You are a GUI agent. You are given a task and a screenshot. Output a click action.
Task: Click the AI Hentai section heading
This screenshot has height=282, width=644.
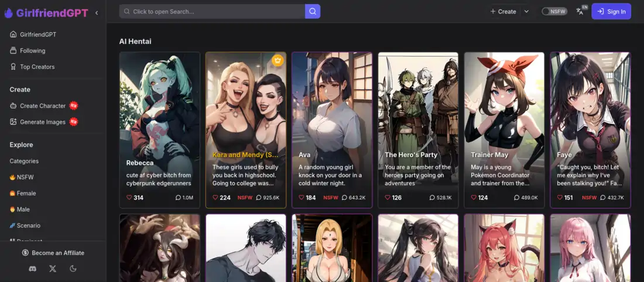135,41
